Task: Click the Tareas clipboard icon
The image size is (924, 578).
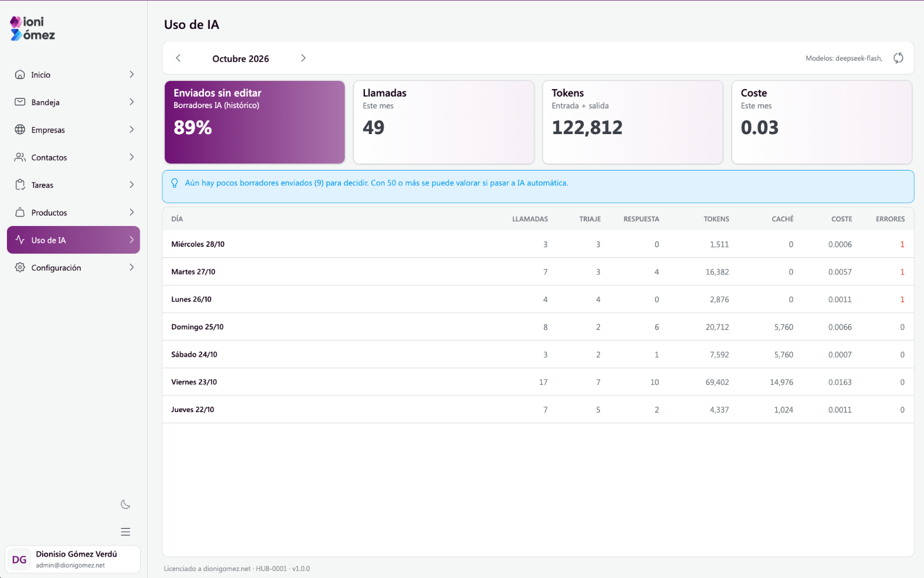Action: point(20,184)
